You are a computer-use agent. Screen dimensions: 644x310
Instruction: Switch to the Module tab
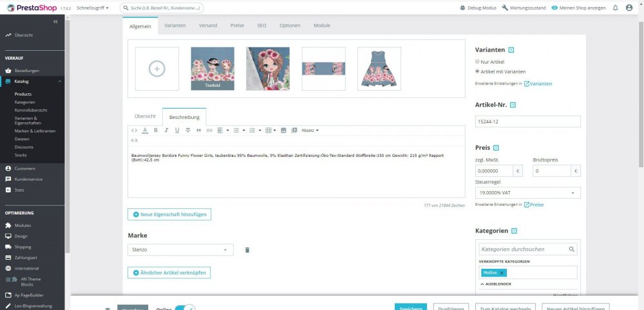(322, 26)
